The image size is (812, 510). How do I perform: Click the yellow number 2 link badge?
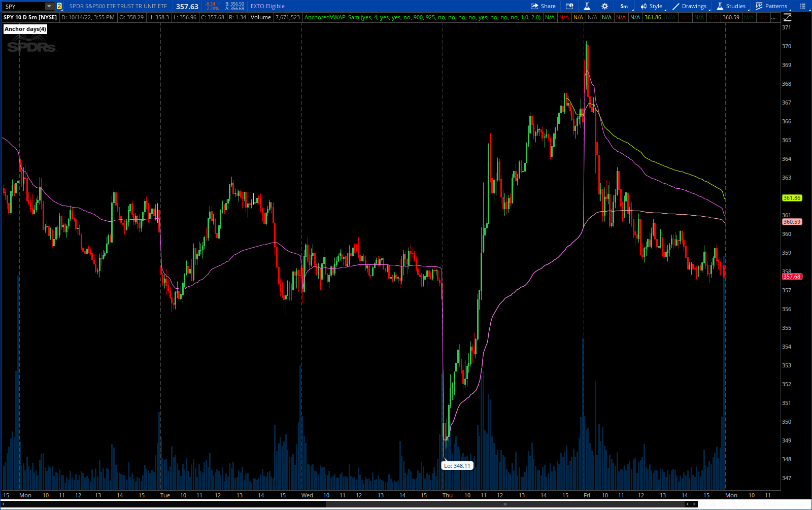[x=59, y=7]
